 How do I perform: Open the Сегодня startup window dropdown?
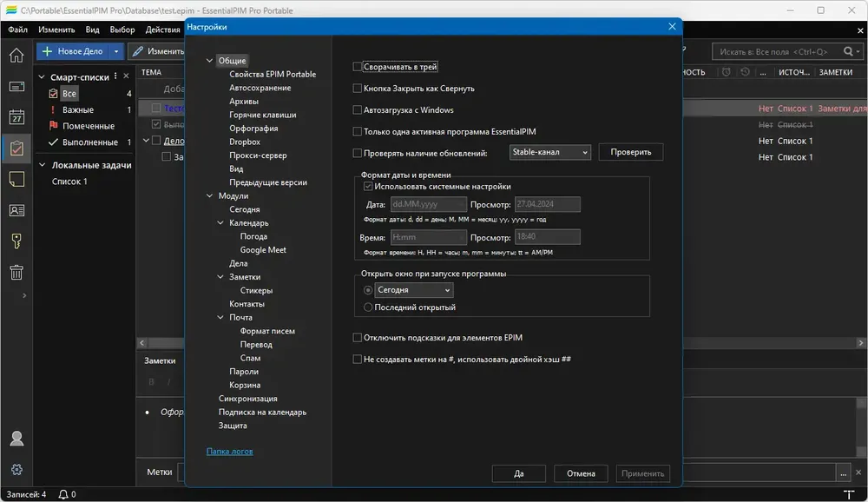(413, 290)
